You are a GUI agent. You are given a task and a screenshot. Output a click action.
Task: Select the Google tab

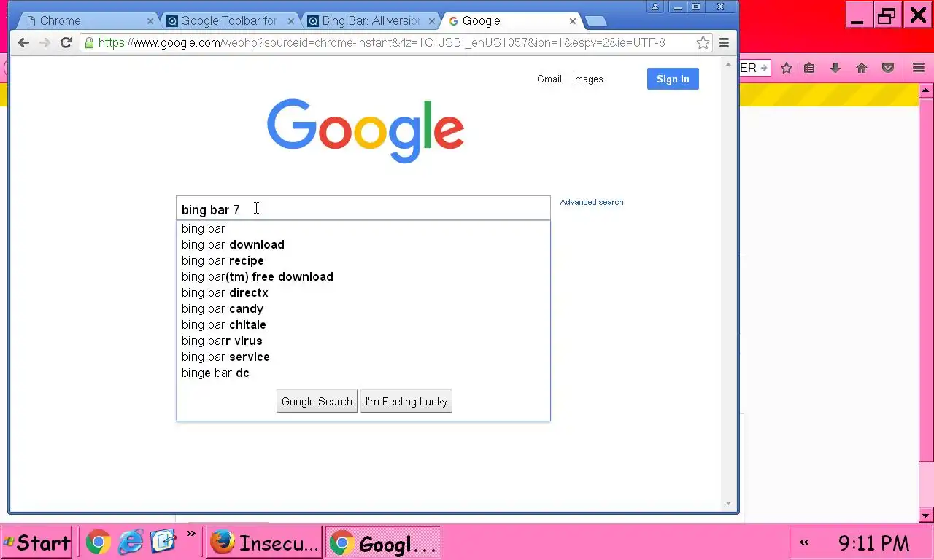pyautogui.click(x=510, y=21)
